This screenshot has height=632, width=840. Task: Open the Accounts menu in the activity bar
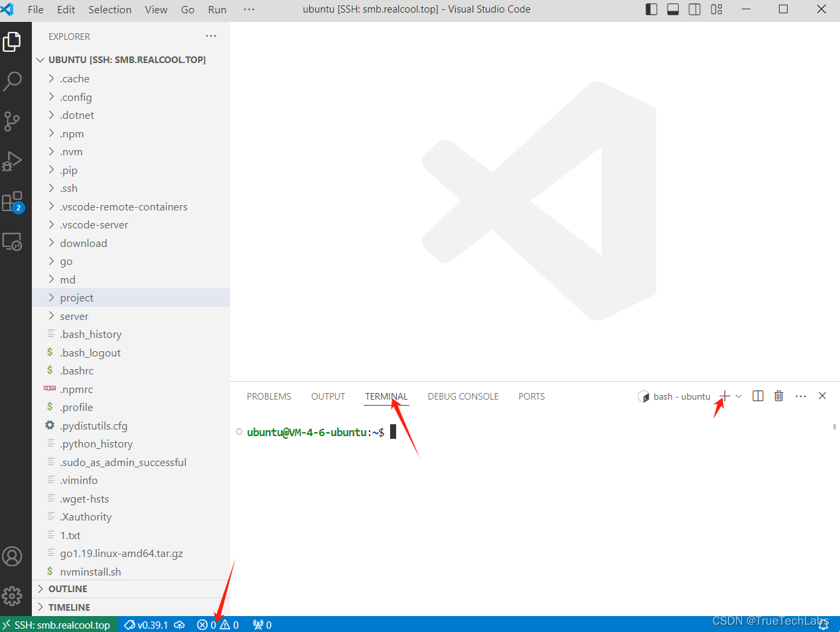pos(12,556)
